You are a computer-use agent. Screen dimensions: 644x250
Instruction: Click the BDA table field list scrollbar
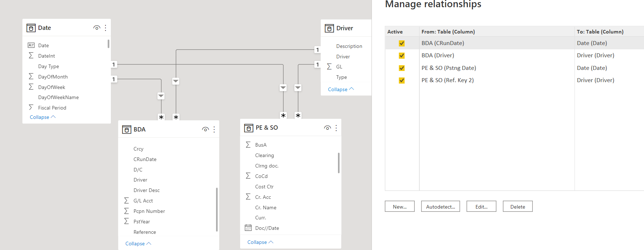(x=217, y=209)
